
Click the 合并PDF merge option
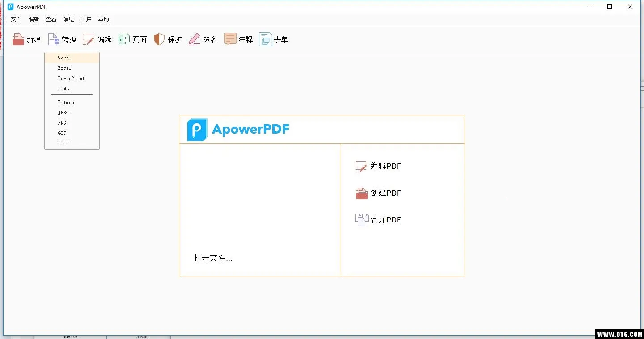point(378,220)
